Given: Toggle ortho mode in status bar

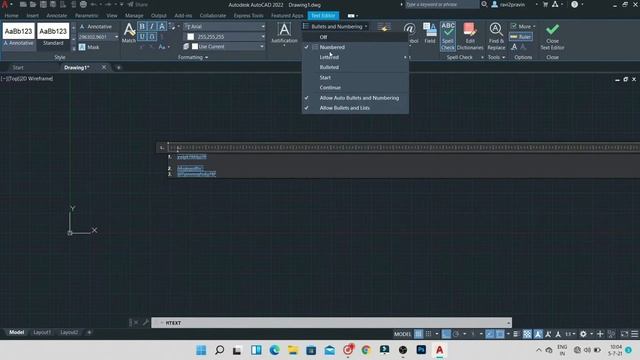Looking at the screenshot, I should click(446, 334).
